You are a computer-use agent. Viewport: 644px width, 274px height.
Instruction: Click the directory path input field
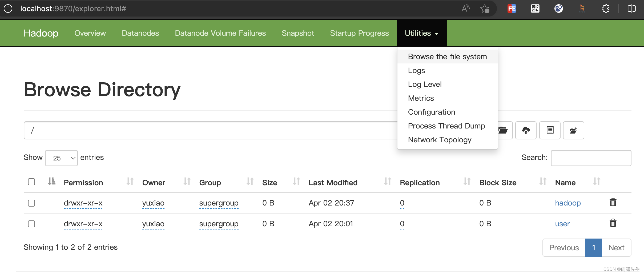coord(211,130)
